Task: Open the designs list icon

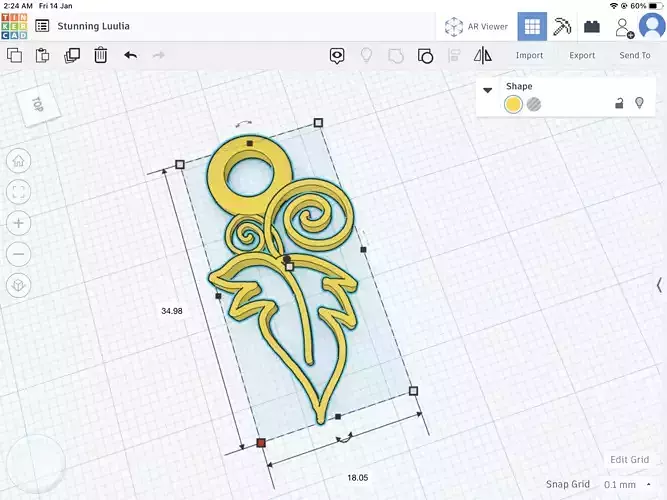Action: coord(42,26)
